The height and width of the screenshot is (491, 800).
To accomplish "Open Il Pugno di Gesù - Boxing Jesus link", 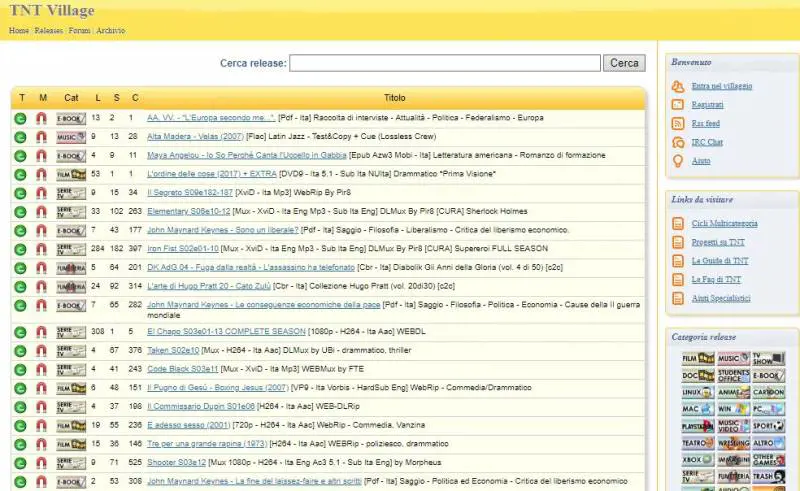I will coord(218,388).
